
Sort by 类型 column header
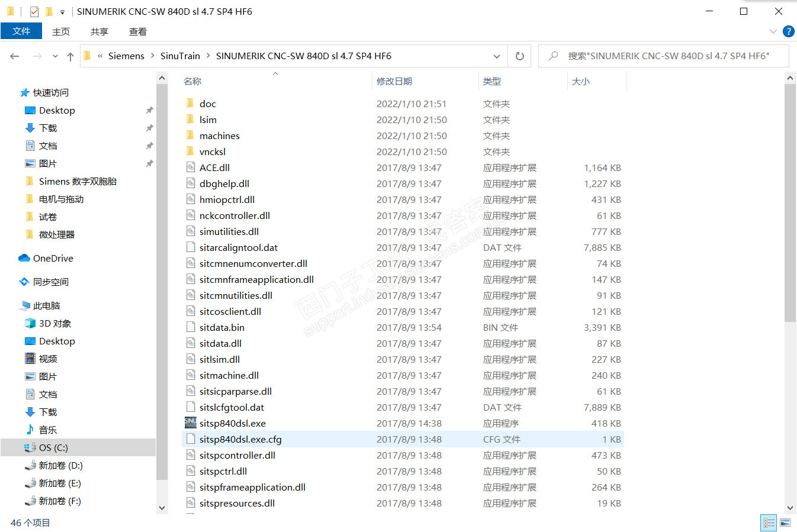coord(492,81)
